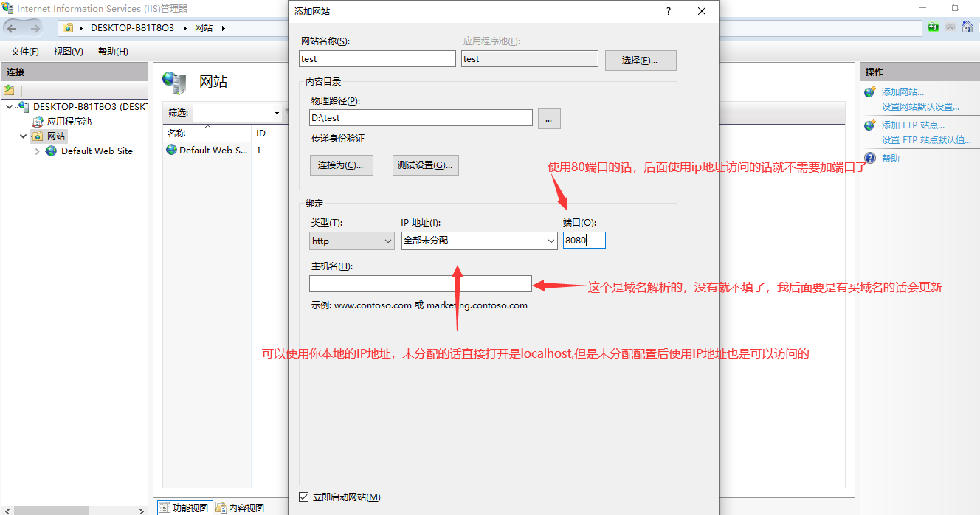Uncheck 立即启动网站
The width and height of the screenshot is (980, 515).
click(305, 497)
